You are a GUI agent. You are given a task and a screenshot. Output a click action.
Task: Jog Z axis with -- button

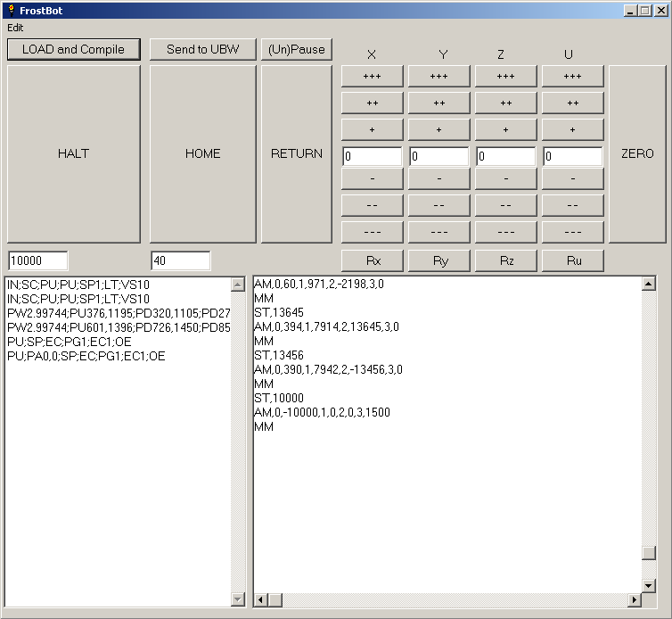point(505,205)
